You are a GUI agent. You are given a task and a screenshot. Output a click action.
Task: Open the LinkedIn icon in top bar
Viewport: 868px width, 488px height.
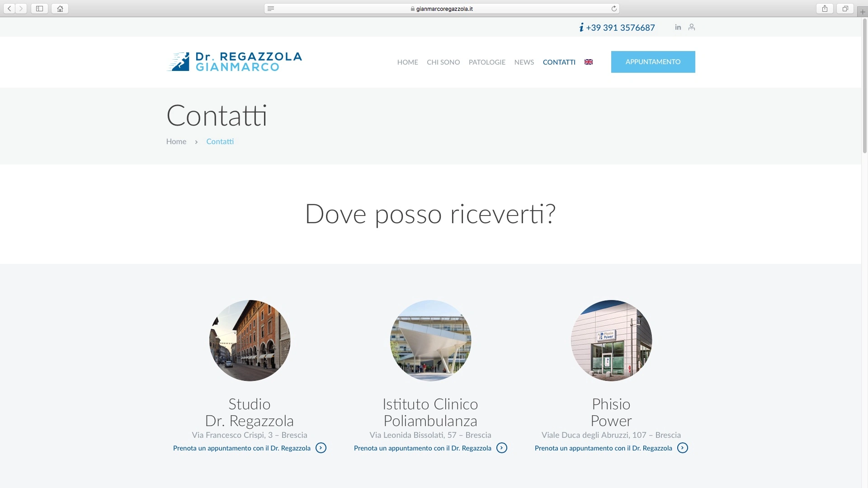678,27
